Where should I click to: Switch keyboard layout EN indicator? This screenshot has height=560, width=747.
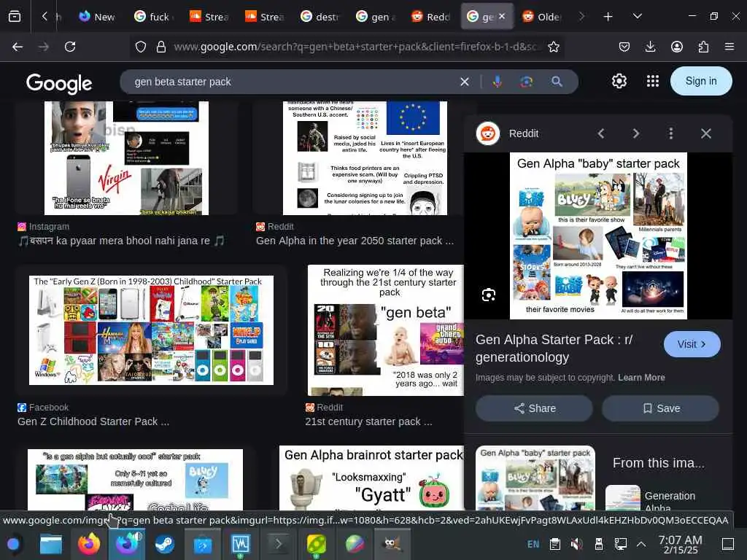point(533,544)
